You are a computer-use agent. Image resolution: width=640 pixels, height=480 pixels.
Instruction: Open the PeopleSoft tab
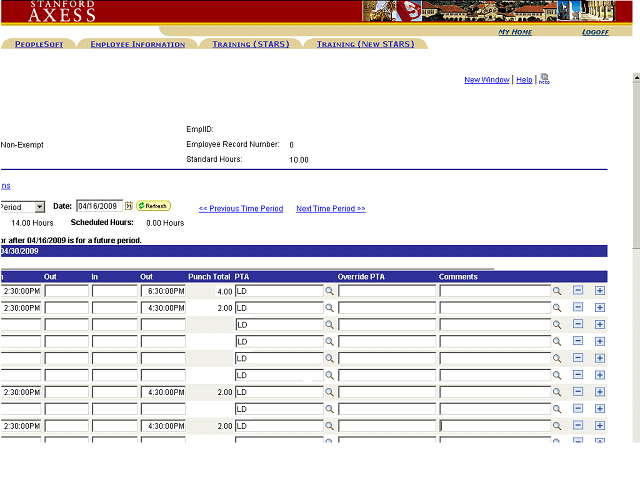coord(39,44)
